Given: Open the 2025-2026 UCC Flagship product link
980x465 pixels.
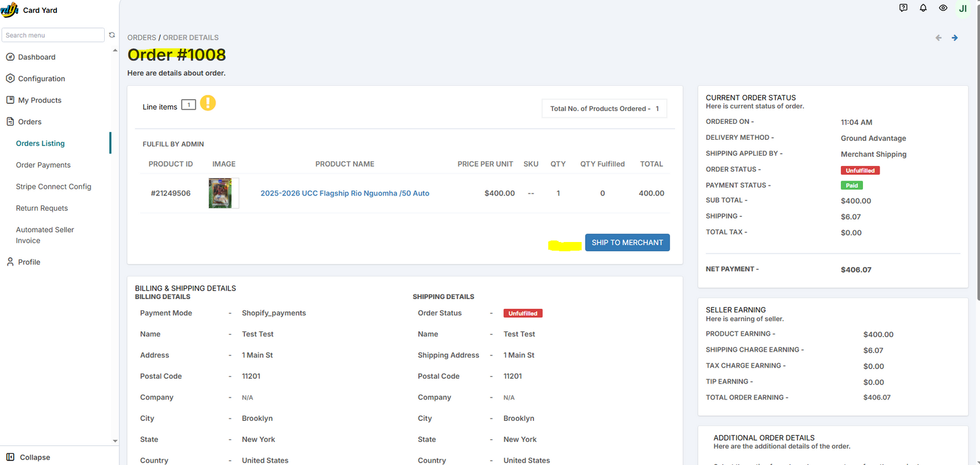Looking at the screenshot, I should click(345, 194).
